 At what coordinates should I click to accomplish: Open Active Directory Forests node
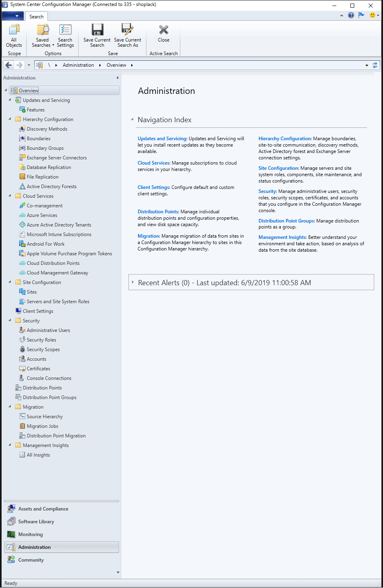tap(51, 187)
